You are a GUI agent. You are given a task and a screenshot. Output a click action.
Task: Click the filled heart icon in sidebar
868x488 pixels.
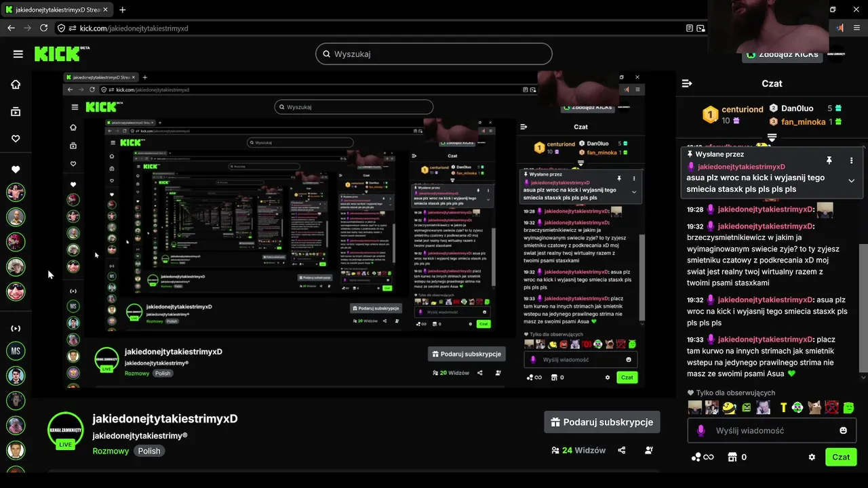pyautogui.click(x=16, y=169)
